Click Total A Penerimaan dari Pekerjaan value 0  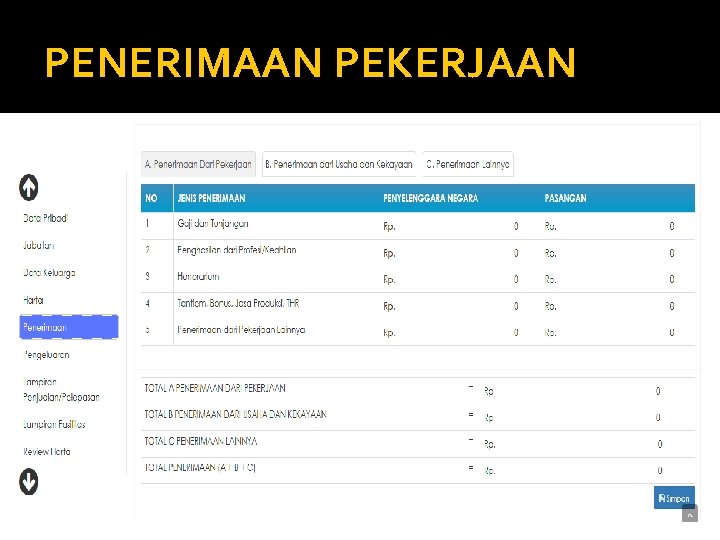(x=658, y=391)
